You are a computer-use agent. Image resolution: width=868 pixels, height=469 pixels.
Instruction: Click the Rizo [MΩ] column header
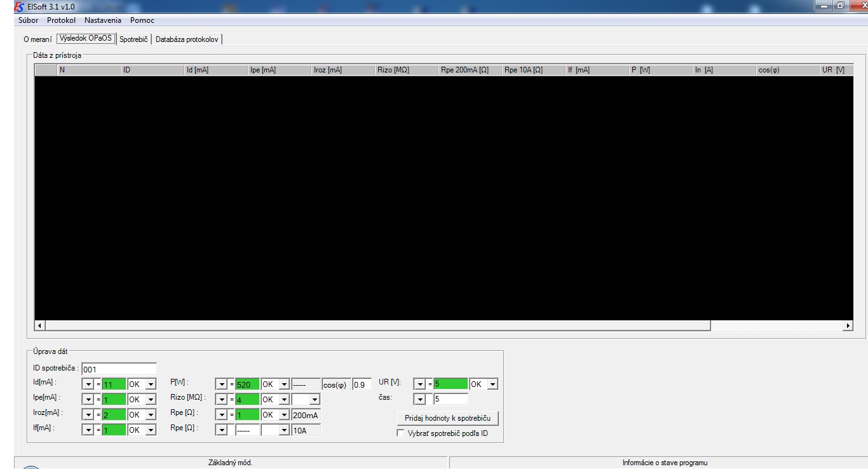(407, 70)
